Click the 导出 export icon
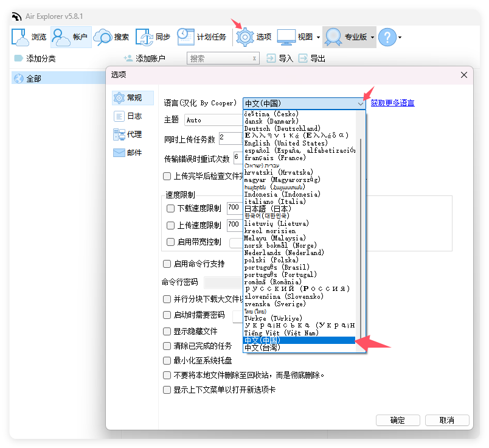 click(x=303, y=58)
